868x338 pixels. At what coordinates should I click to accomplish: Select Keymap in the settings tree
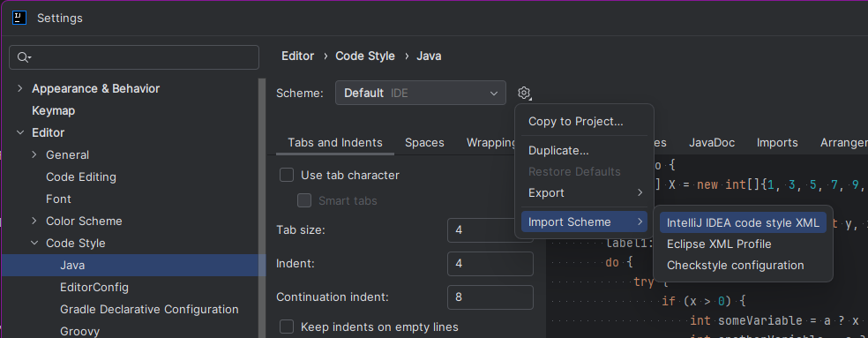(x=53, y=111)
